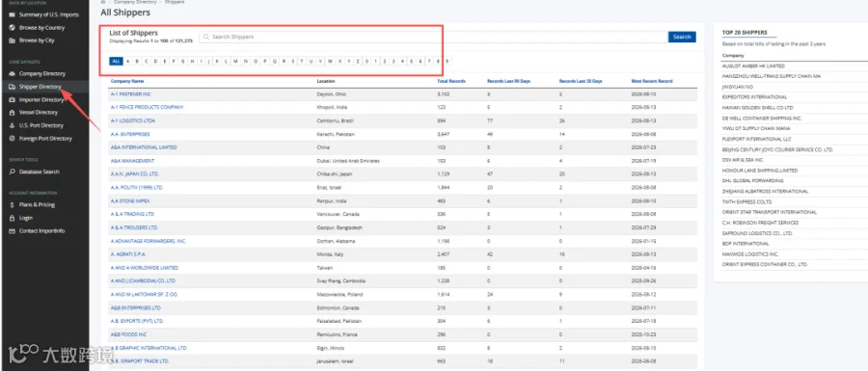The width and height of the screenshot is (868, 371).
Task: Open A. AGRATI S.P.A. company link
Action: [129, 254]
